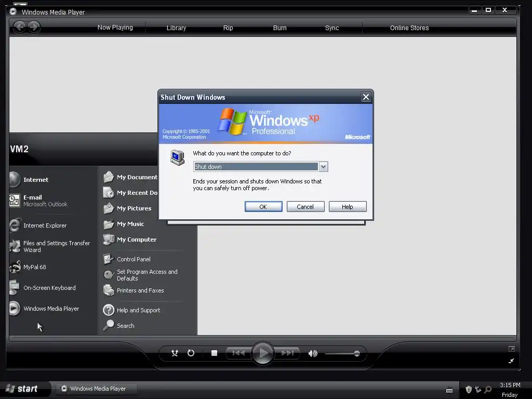532x399 pixels.
Task: Click the seek bar above the playback controls
Action: (262, 338)
